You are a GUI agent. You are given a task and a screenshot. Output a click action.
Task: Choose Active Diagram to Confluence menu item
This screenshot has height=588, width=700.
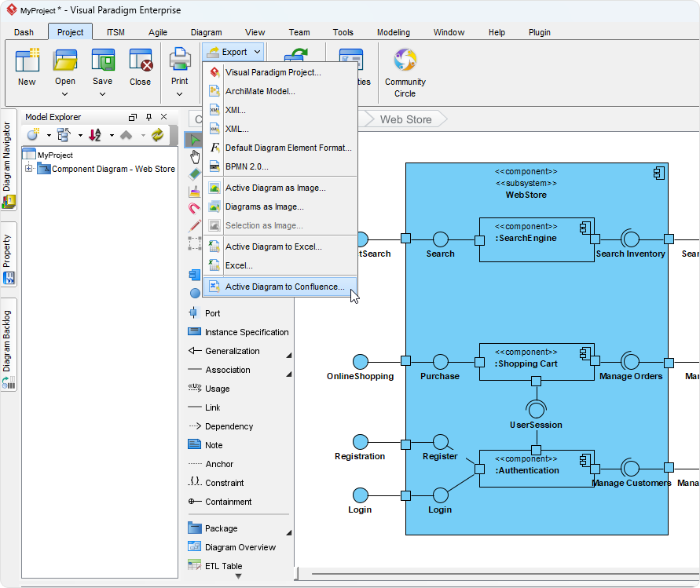click(280, 287)
